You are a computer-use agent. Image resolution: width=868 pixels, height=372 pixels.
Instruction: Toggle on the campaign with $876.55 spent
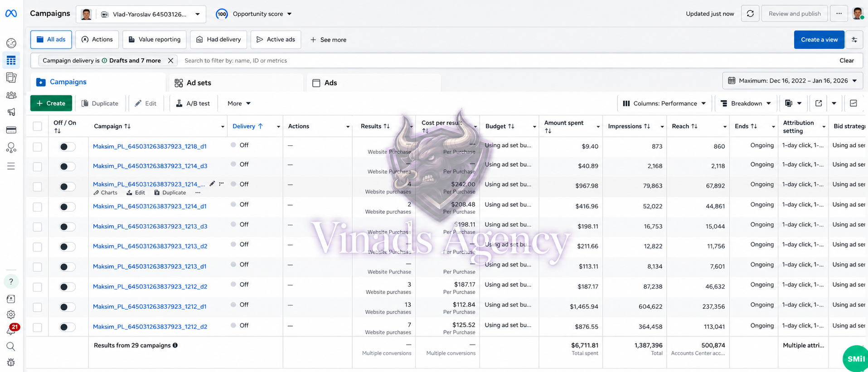(67, 327)
